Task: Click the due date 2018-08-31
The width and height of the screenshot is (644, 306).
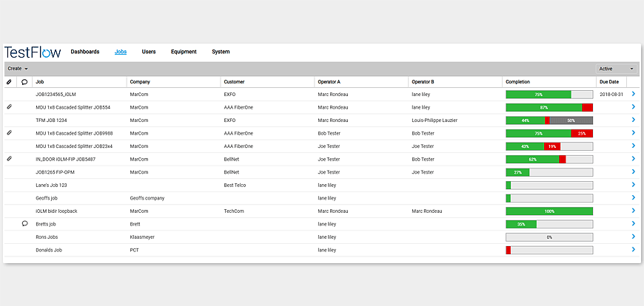Action: (611, 95)
